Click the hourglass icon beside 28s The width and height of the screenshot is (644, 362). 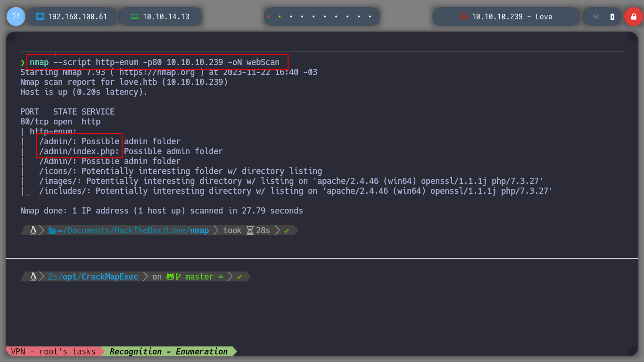[250, 230]
